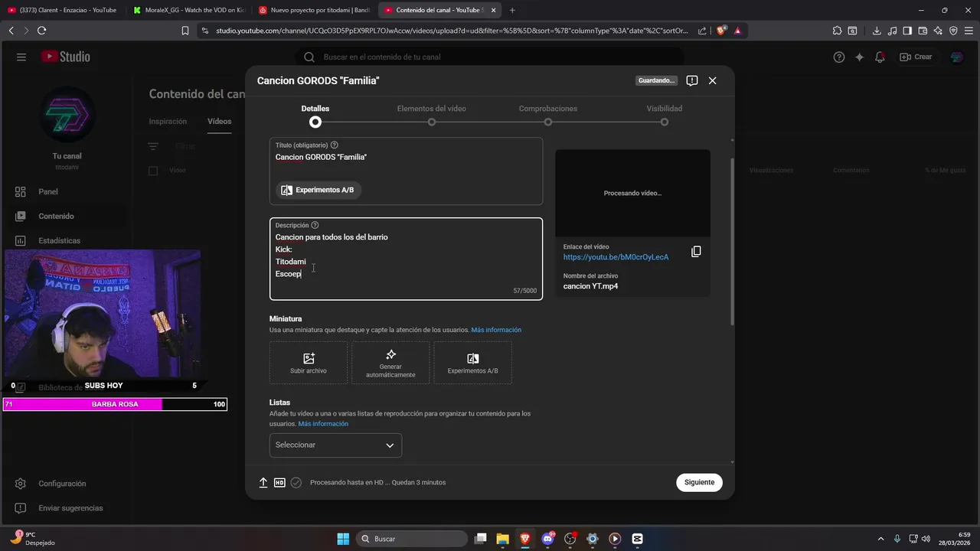
Task: Click Más información link under Miniatura
Action: tap(496, 330)
